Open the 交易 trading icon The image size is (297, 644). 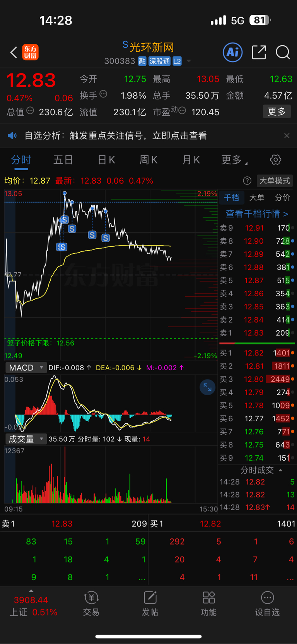click(x=91, y=604)
